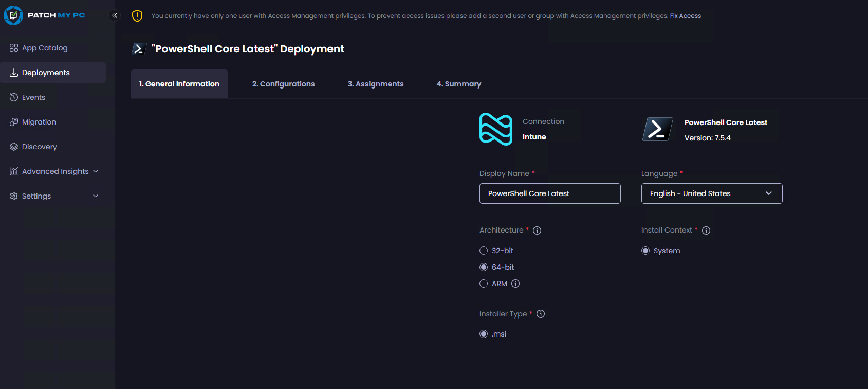This screenshot has width=868, height=389.
Task: Click the Intune connection logo
Action: 495,129
